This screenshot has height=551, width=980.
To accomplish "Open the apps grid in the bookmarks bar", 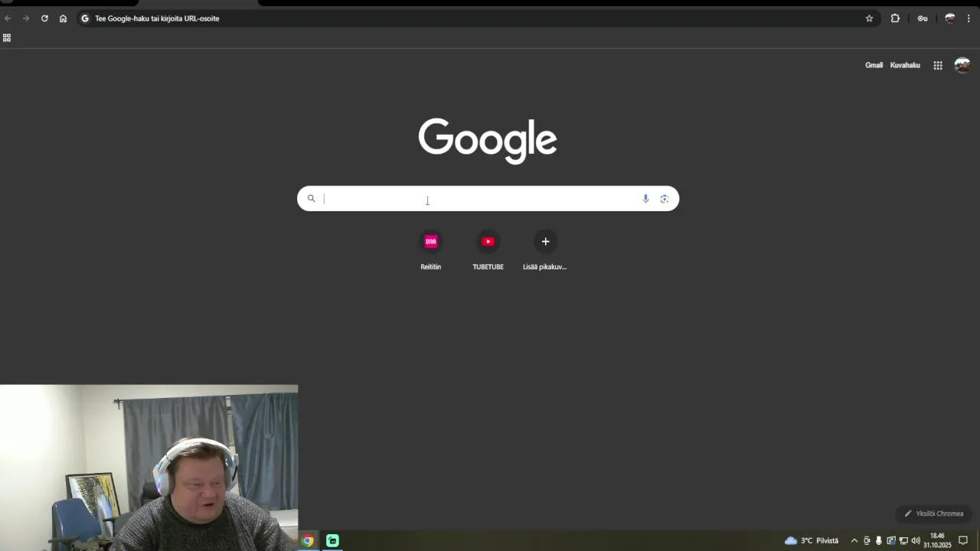I will (7, 37).
